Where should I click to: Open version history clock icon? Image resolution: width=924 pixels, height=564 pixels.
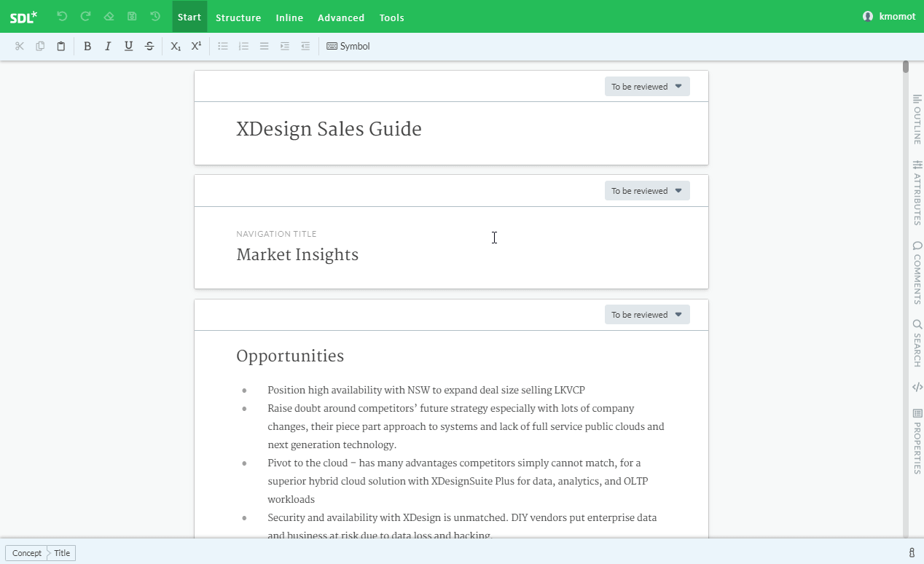click(155, 16)
